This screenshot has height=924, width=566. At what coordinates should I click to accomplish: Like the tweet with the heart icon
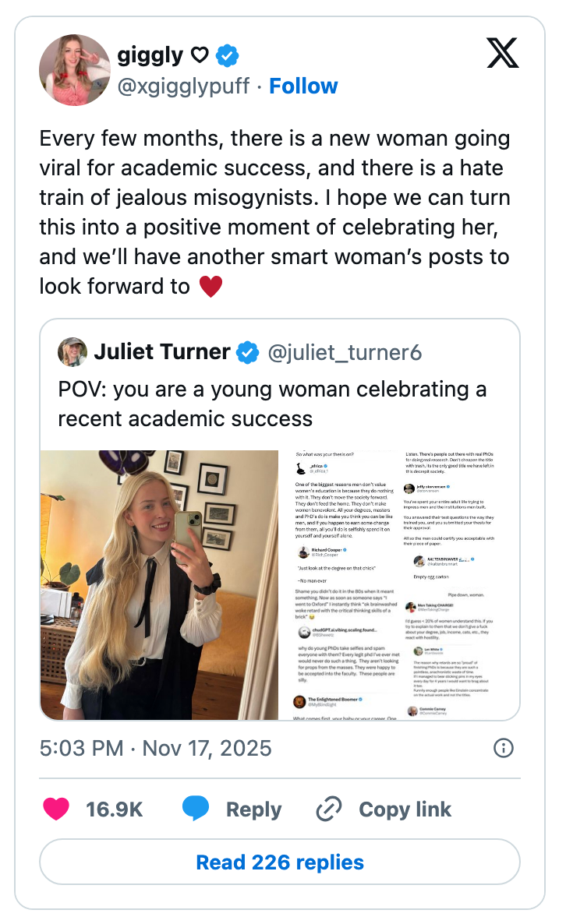pos(55,809)
